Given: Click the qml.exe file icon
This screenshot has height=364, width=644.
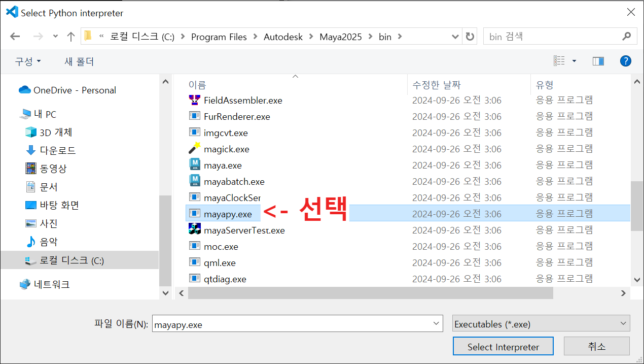Looking at the screenshot, I should pos(195,262).
